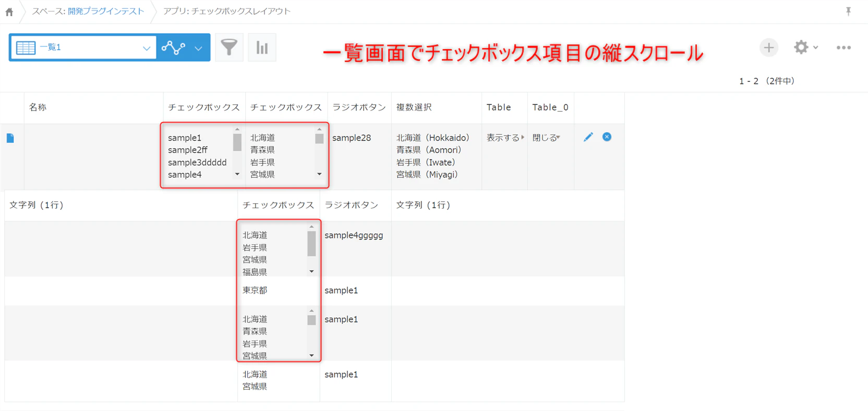
Task: Click the 福島県 subtable entry
Action: [x=255, y=272]
